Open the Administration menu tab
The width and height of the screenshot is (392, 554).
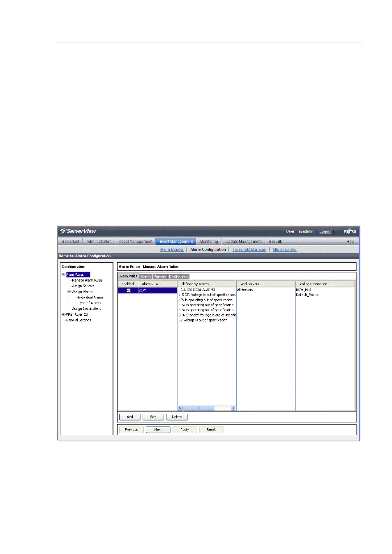coord(99,242)
